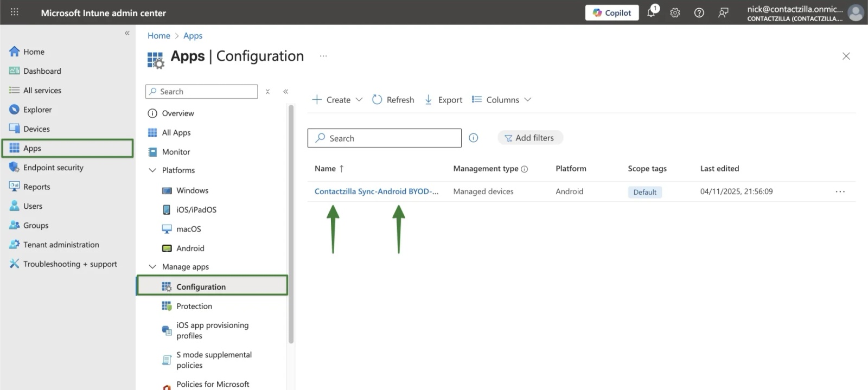Click the 04/11/2025, 21:56:09 date cell
Image resolution: width=868 pixels, height=390 pixels.
click(x=736, y=191)
